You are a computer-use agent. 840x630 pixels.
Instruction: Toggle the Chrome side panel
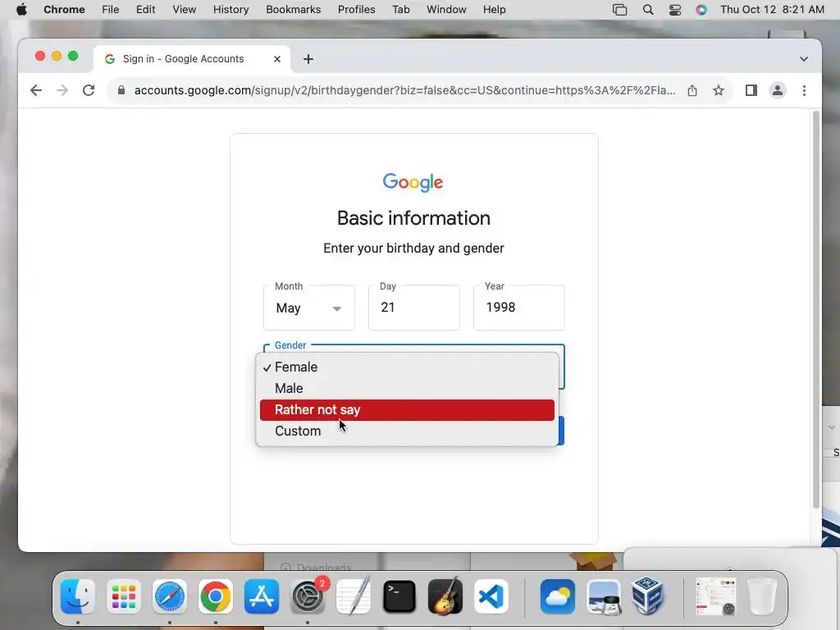751,90
